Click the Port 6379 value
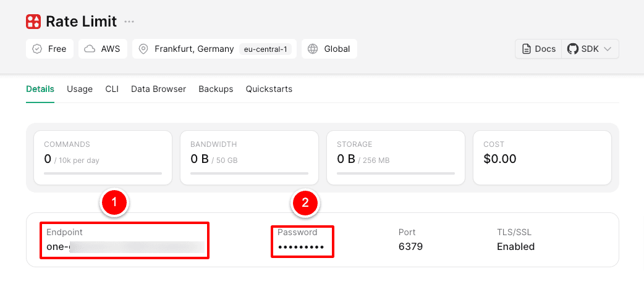The image size is (644, 287). pyautogui.click(x=410, y=247)
